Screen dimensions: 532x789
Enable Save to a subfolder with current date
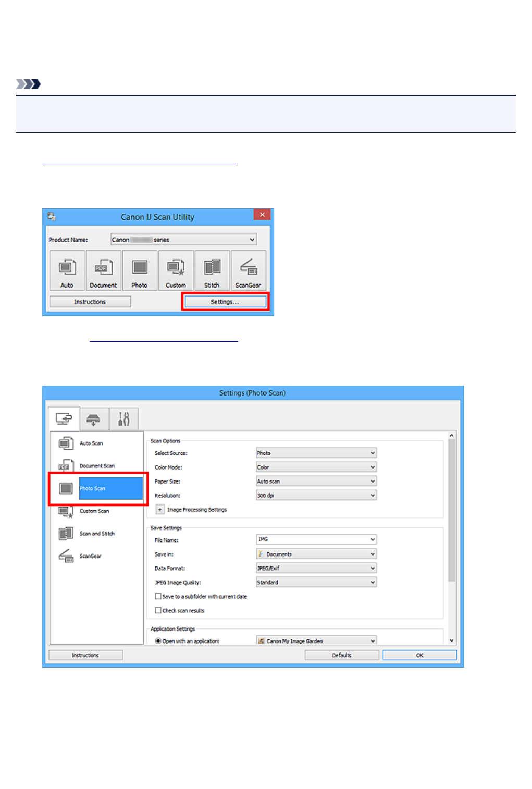tap(158, 596)
